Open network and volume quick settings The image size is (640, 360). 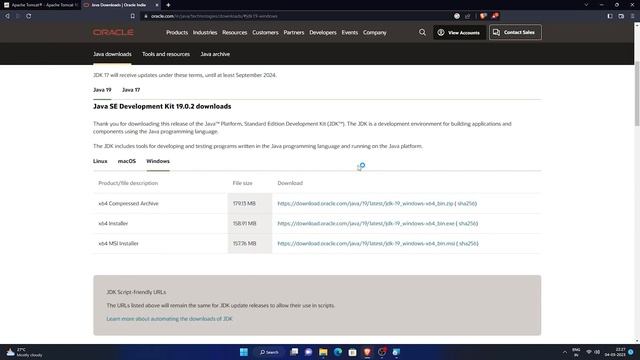593,352
